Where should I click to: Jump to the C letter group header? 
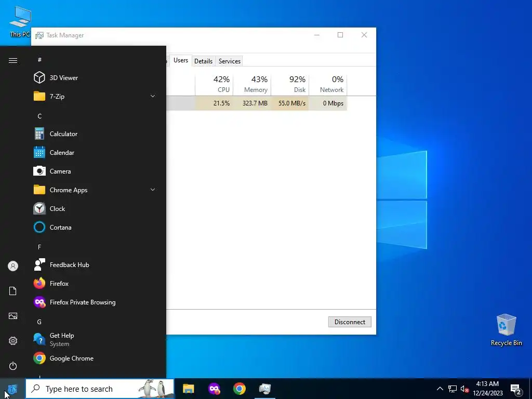(39, 116)
